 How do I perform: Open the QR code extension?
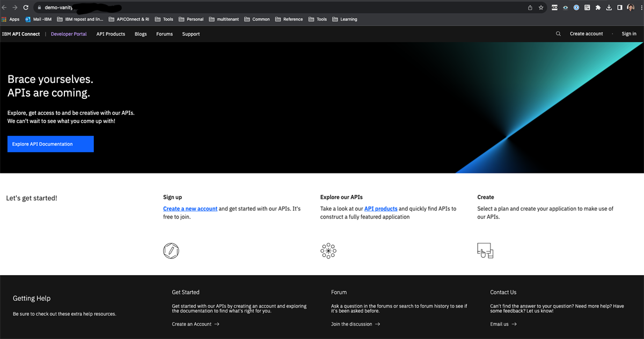pos(587,8)
